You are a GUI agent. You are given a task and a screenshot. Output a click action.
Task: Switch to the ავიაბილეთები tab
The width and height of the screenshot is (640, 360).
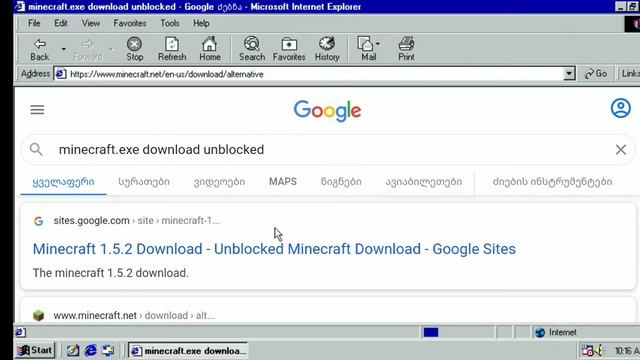pyautogui.click(x=424, y=182)
